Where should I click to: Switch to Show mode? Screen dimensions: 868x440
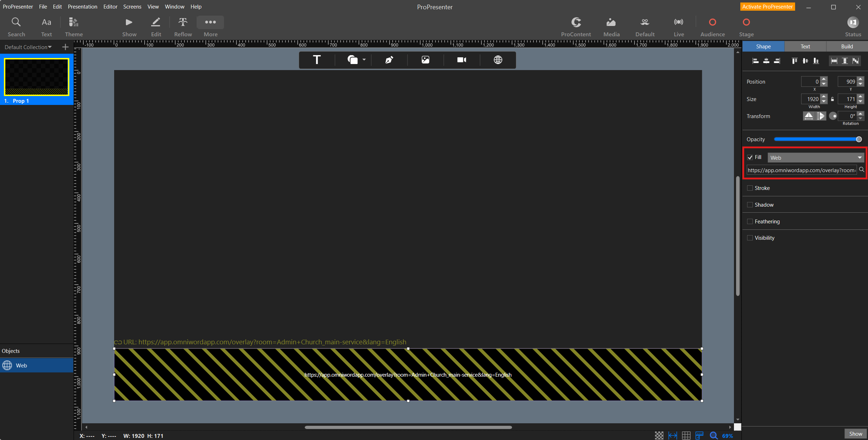[129, 27]
